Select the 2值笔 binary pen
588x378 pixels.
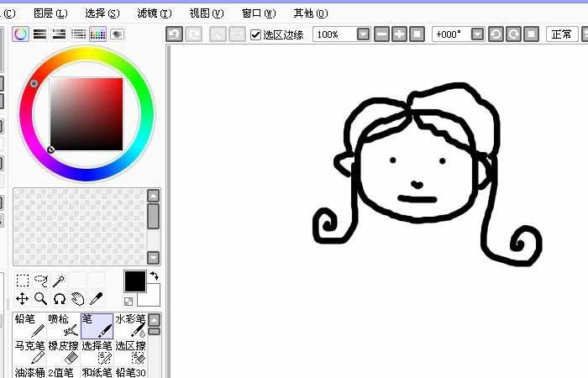coord(63,372)
